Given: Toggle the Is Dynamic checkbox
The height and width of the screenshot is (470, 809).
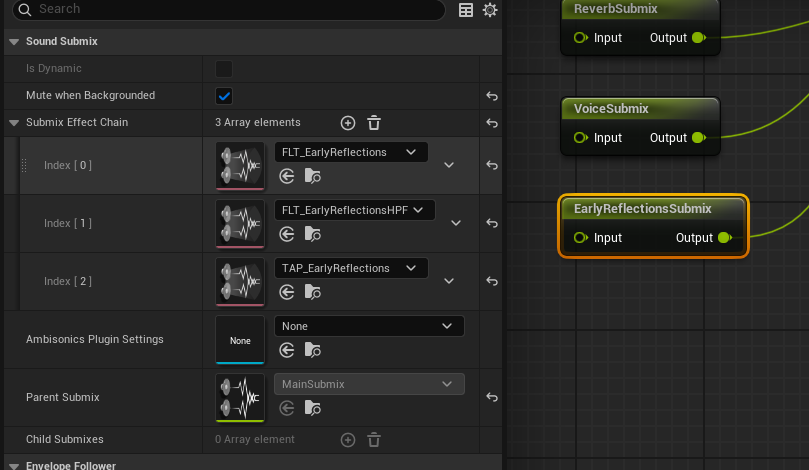Looking at the screenshot, I should coord(224,69).
